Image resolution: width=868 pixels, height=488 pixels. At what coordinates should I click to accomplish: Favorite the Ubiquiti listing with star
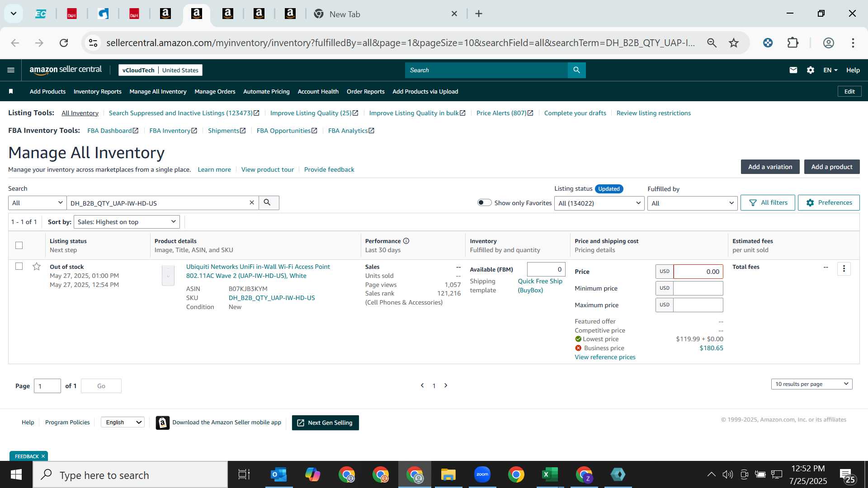[37, 267]
